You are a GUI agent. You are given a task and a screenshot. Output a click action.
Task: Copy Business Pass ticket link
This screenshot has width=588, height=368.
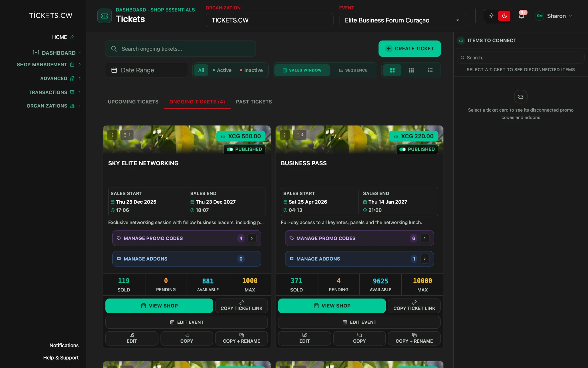(414, 306)
